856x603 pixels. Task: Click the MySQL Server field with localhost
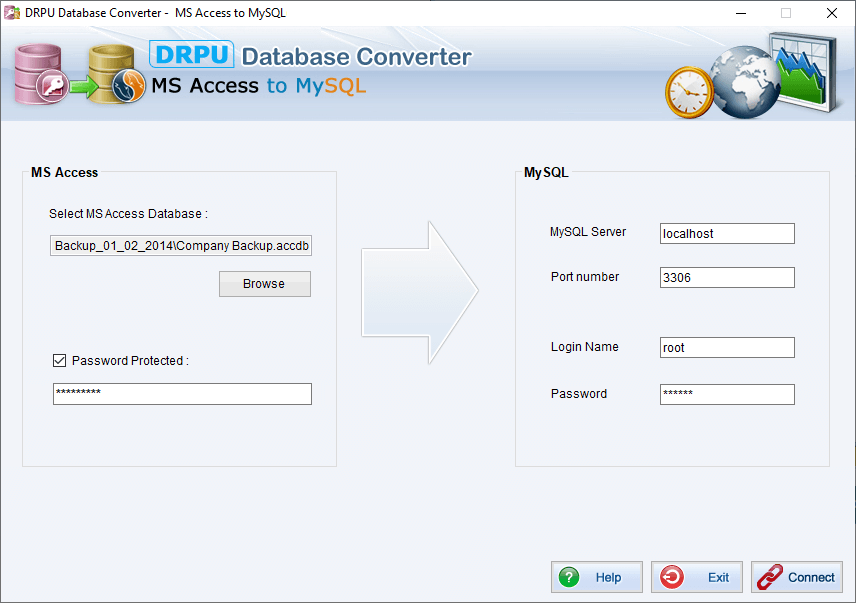click(727, 234)
